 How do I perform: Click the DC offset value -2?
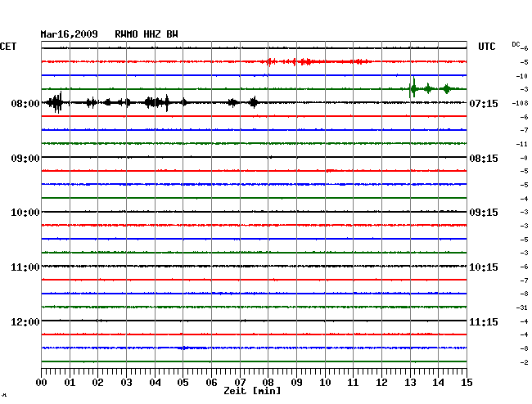pos(524,362)
